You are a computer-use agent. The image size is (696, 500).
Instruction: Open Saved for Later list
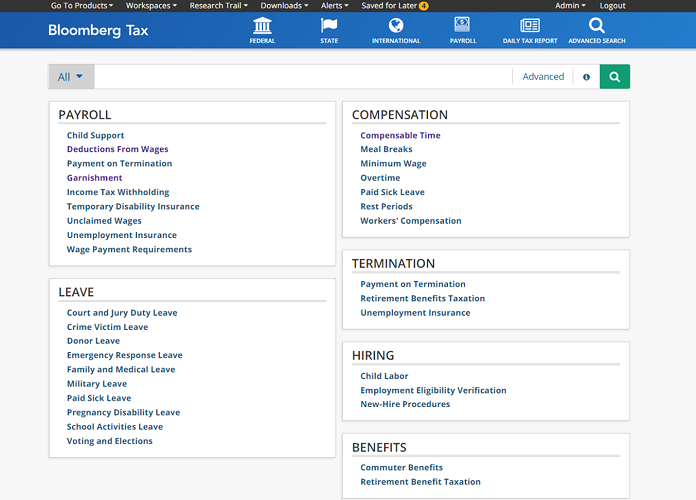coord(394,6)
